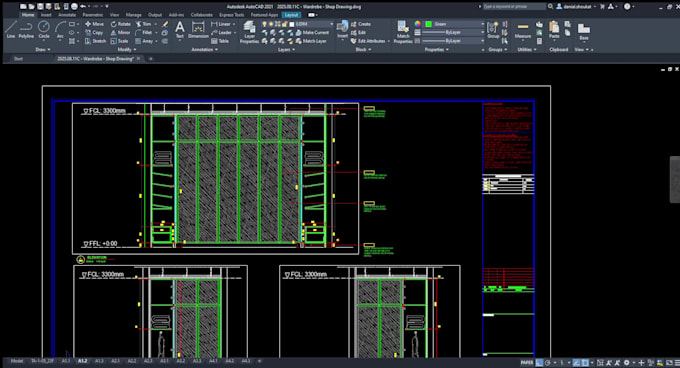Add a new drawing tab with plus
Screen dimensions: 680x368
[150, 59]
